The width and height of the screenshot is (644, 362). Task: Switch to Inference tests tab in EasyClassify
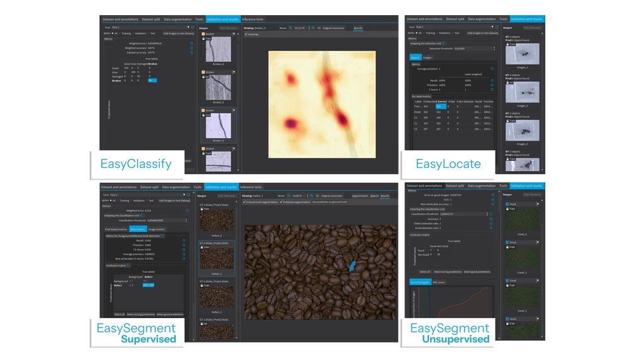[253, 19]
